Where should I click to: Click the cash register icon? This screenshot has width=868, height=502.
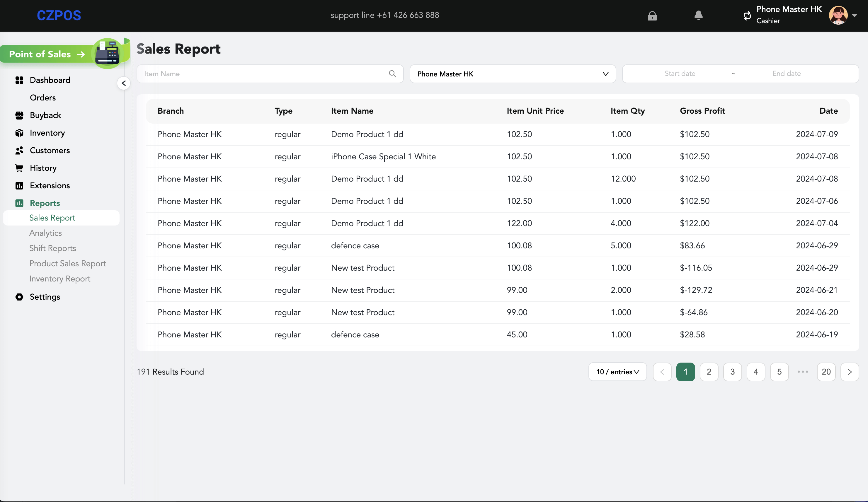pos(107,54)
